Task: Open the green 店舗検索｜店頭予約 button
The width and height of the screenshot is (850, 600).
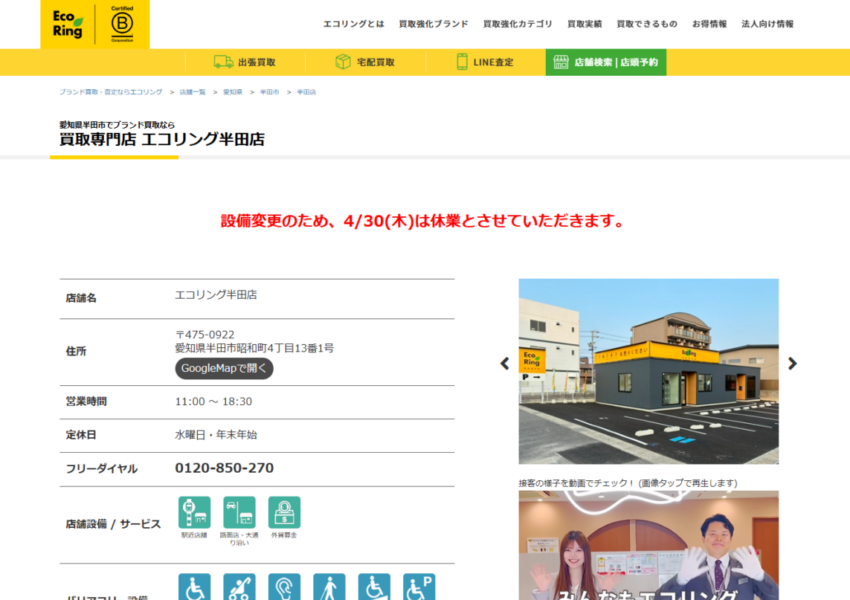Action: tap(606, 62)
